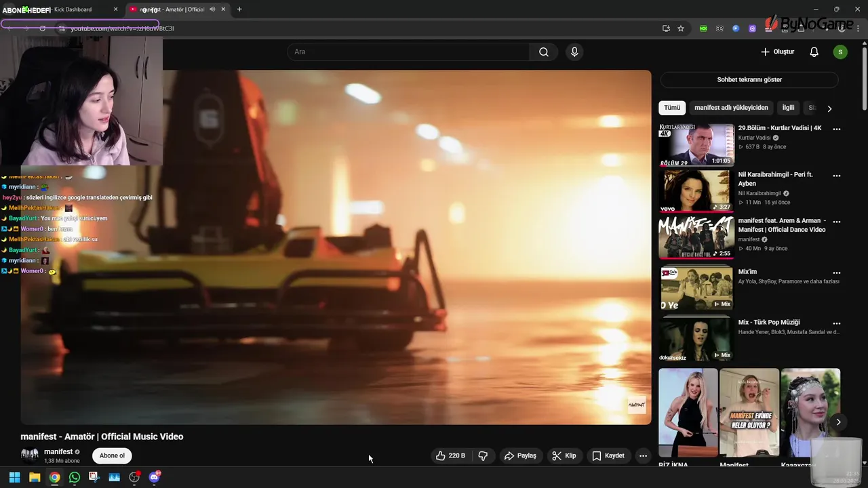Click the Nil Karaibrahimgil channel name
This screenshot has height=488, width=868.
point(759,193)
